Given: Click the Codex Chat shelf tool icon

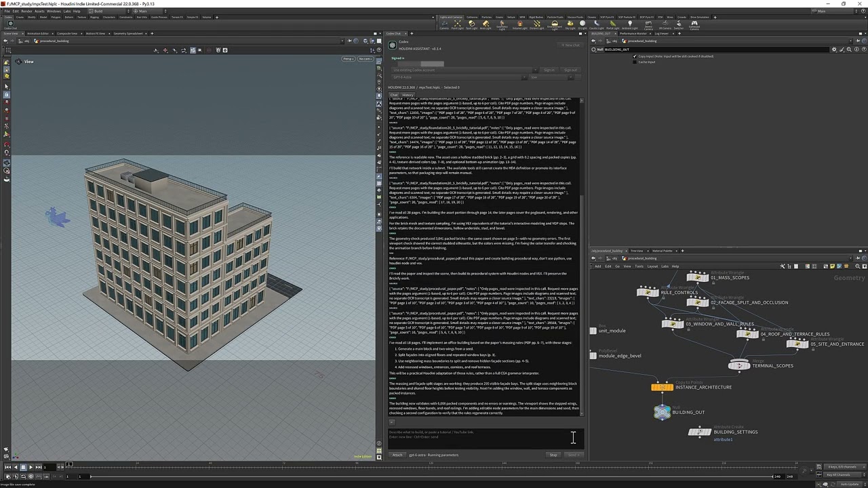Looking at the screenshot, I should [10, 24].
